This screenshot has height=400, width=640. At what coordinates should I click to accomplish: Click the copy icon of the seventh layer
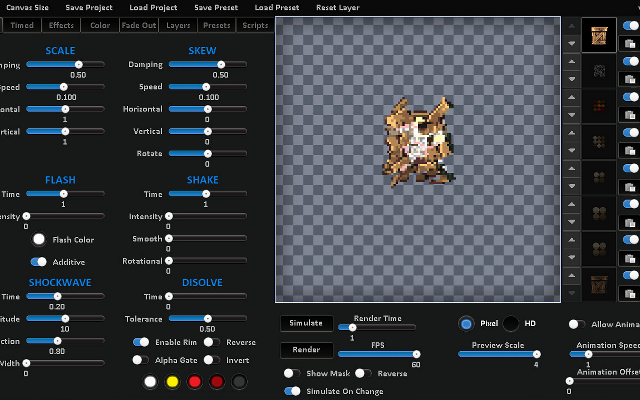(630, 258)
